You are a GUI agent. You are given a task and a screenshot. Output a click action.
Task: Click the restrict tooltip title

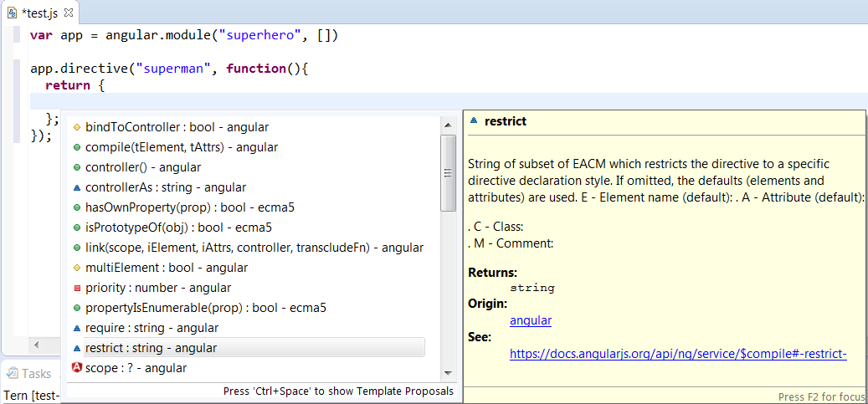tap(506, 121)
